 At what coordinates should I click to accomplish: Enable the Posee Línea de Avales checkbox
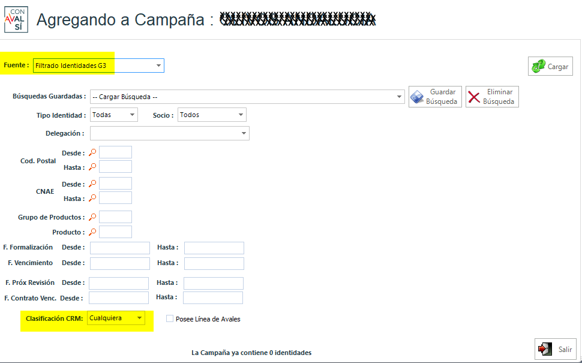[x=170, y=319]
